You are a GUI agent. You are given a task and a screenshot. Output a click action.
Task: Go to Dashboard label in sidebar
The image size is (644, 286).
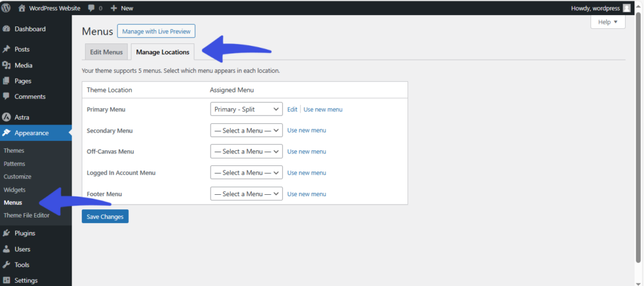coord(30,29)
